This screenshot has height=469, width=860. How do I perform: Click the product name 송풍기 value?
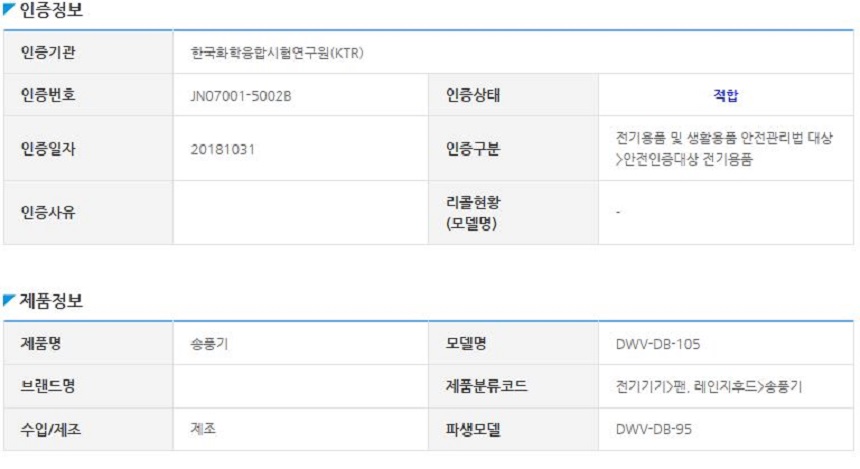coord(209,344)
